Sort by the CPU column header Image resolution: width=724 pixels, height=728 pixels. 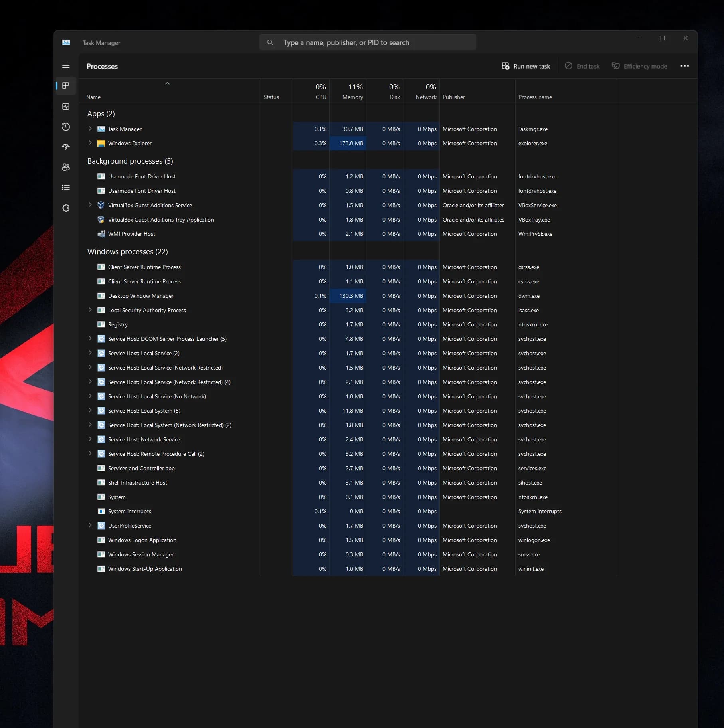(311, 91)
